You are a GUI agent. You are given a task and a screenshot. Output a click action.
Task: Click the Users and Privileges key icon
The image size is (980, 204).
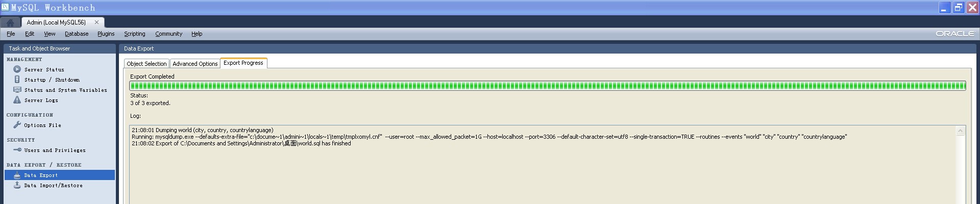click(x=17, y=150)
